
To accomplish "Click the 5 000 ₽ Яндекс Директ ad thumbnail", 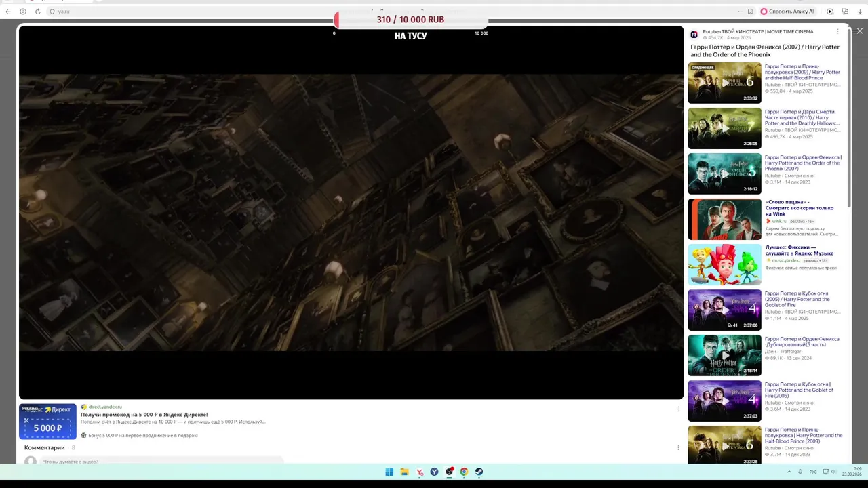I will click(47, 422).
